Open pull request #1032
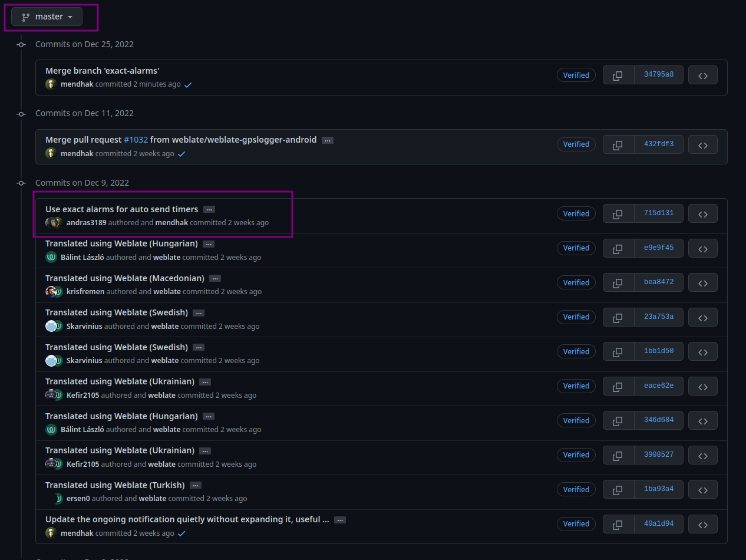The image size is (746, 560). [x=136, y=140]
